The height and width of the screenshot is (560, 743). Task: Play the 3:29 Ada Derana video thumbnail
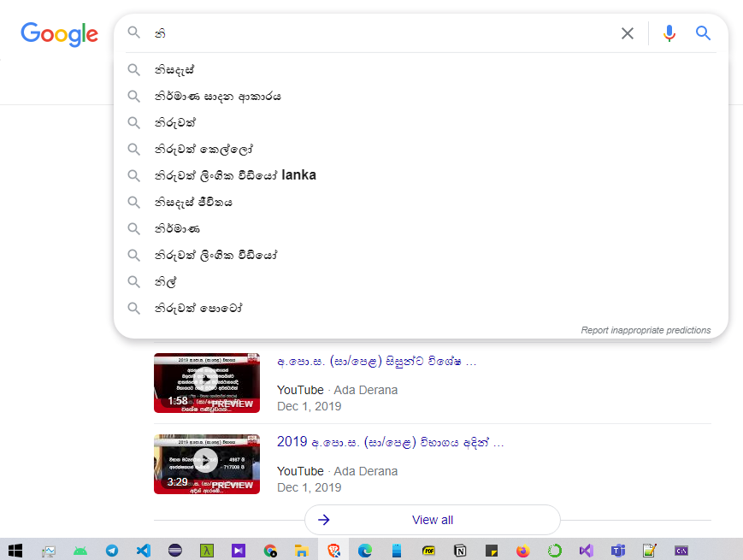[x=207, y=464]
